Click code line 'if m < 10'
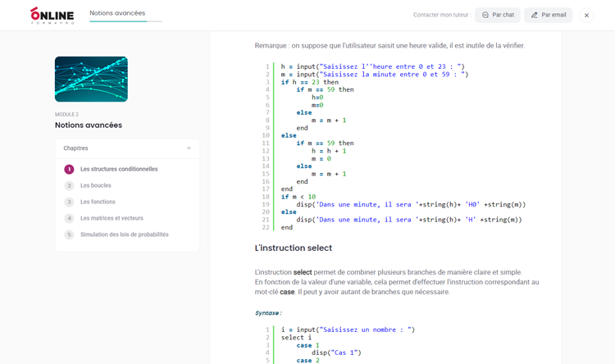 pos(298,197)
